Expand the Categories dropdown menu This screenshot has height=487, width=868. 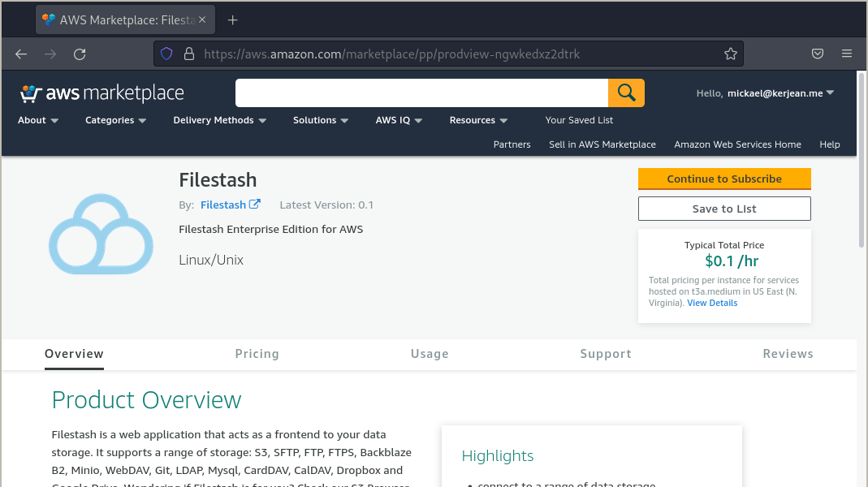[x=115, y=120]
